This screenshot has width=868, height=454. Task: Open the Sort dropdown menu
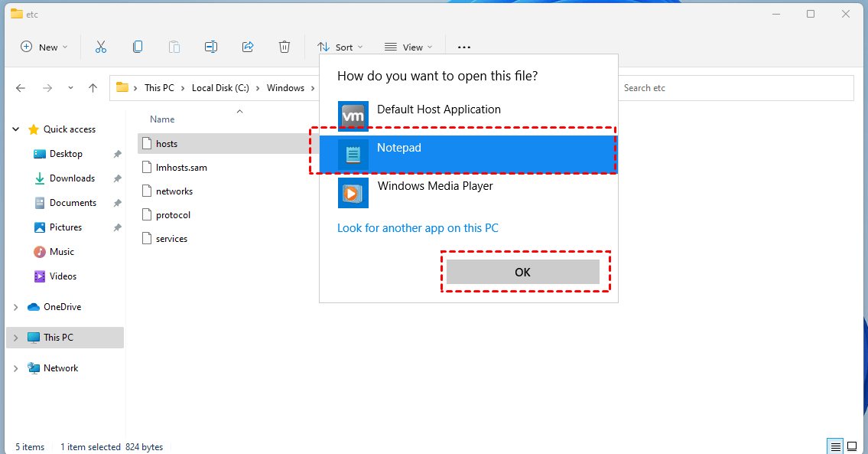click(x=340, y=47)
